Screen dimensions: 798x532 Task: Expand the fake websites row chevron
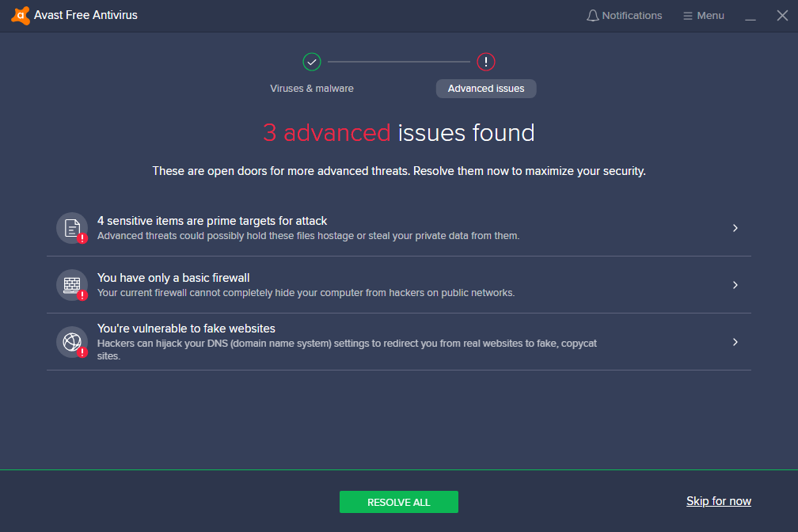(x=735, y=342)
